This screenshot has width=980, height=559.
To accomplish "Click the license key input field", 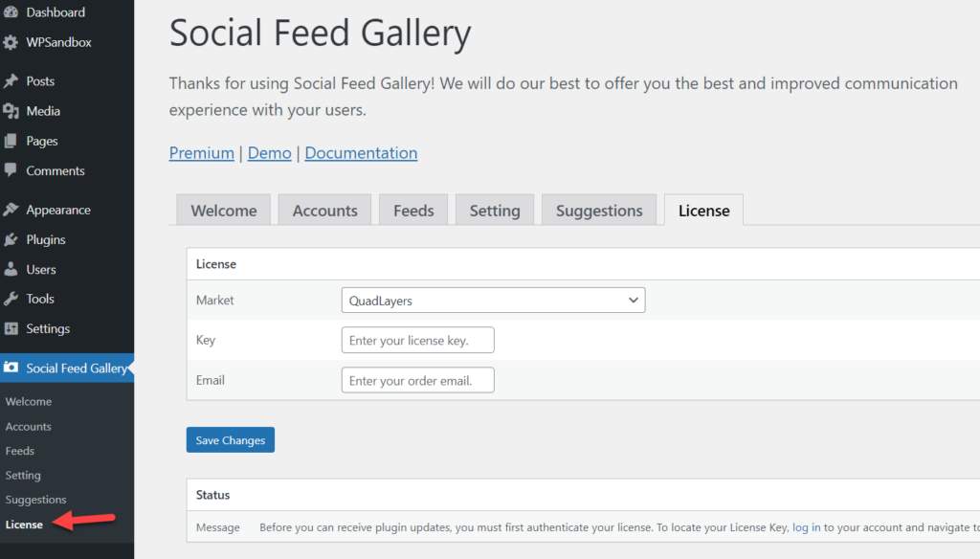I will [417, 340].
